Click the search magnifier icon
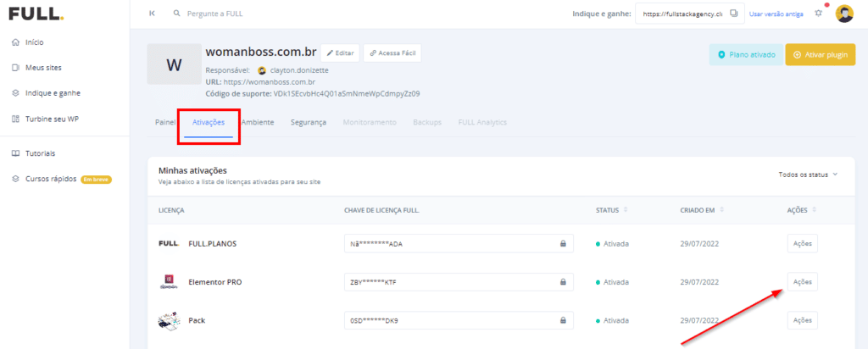868x349 pixels. point(177,14)
